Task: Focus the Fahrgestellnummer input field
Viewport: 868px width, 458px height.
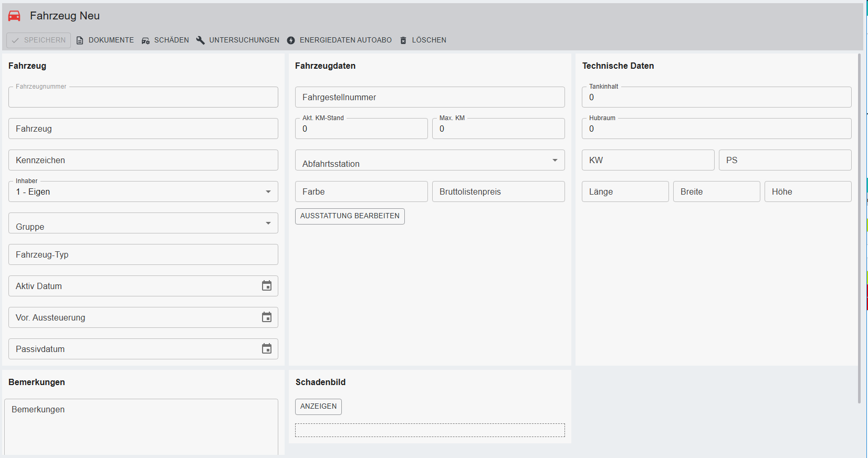Action: (430, 98)
